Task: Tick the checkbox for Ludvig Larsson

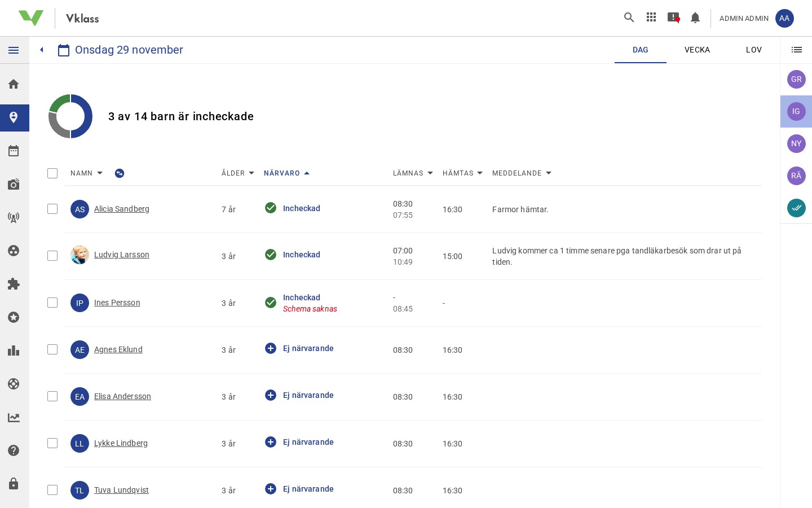Action: [x=52, y=256]
